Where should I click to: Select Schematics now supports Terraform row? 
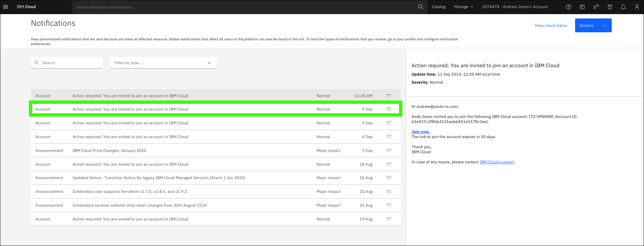point(216,192)
